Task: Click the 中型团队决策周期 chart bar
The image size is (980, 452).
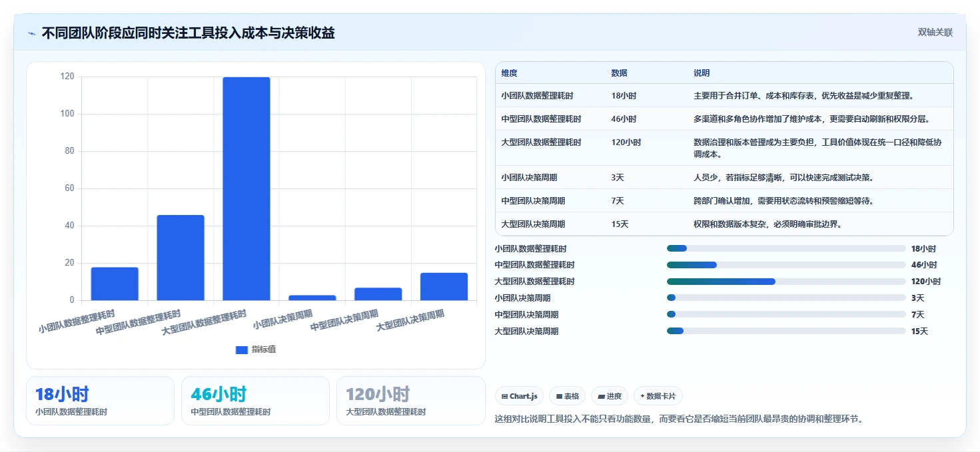Action: (x=378, y=294)
